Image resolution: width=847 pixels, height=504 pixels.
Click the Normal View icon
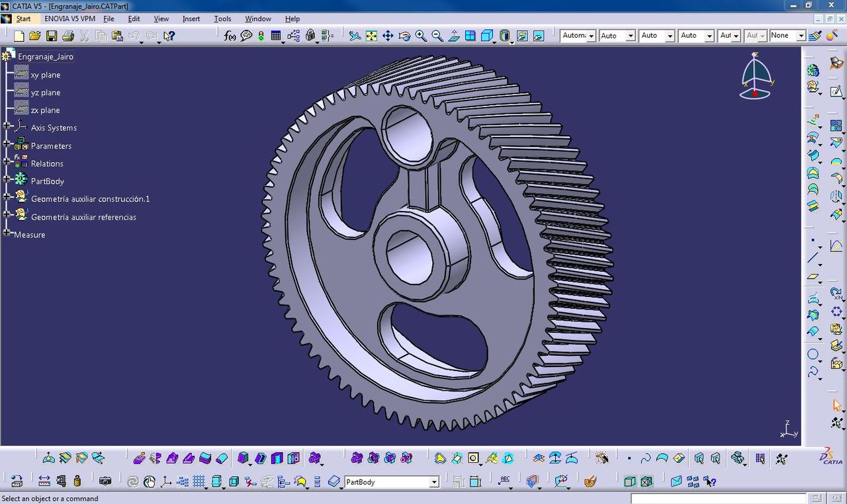click(454, 36)
